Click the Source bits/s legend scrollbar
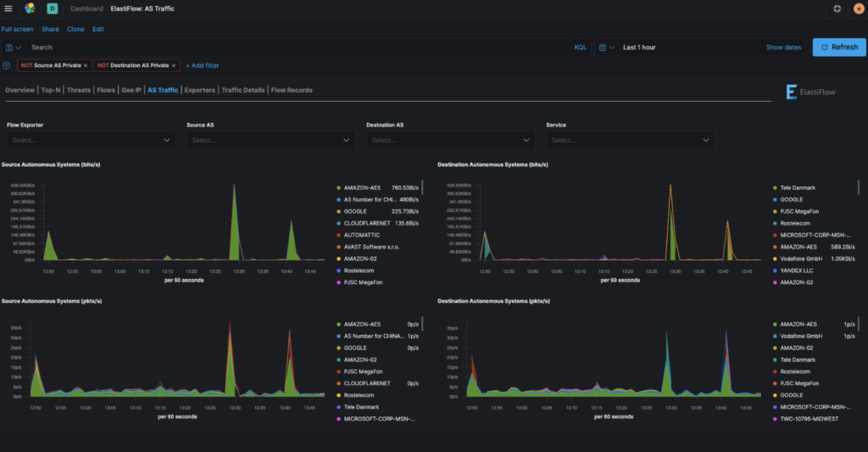 [x=422, y=187]
